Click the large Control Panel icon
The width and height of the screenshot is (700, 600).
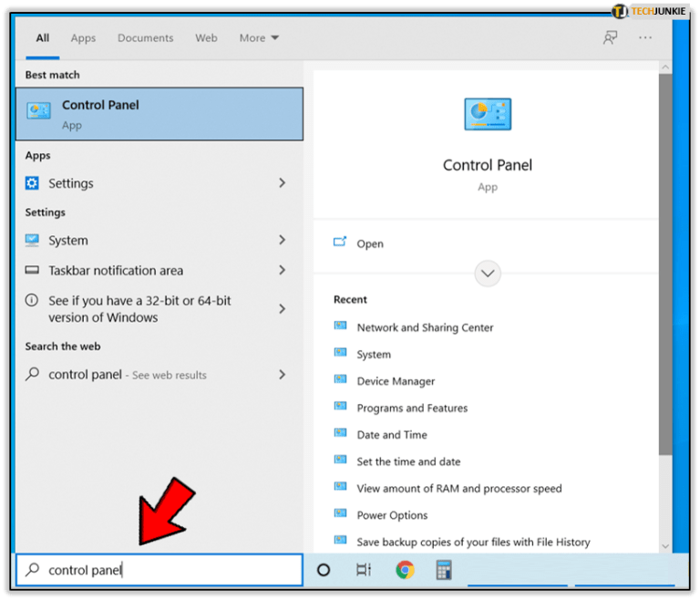tap(488, 114)
